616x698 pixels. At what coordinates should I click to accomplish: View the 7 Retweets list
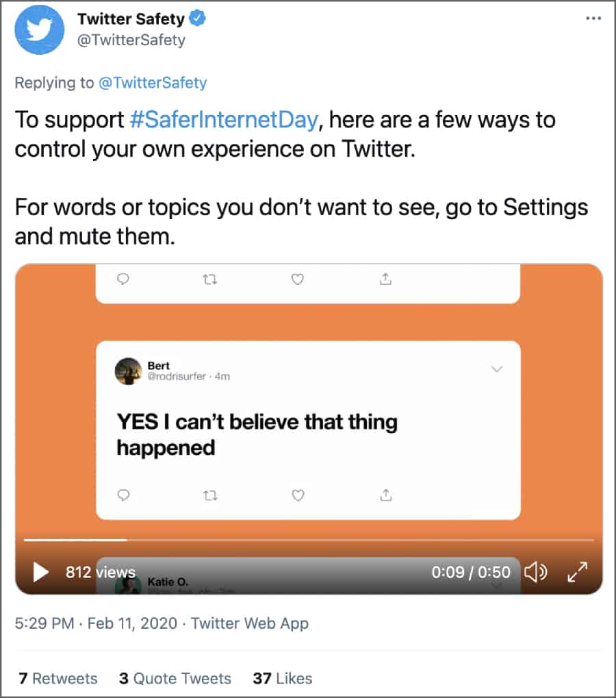tap(58, 678)
